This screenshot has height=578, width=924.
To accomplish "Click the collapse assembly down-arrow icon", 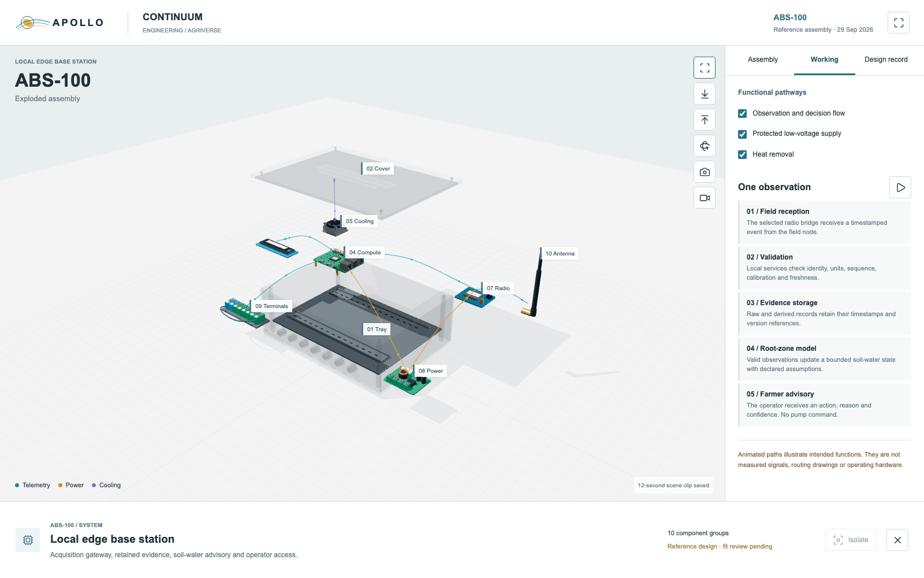I will 705,94.
